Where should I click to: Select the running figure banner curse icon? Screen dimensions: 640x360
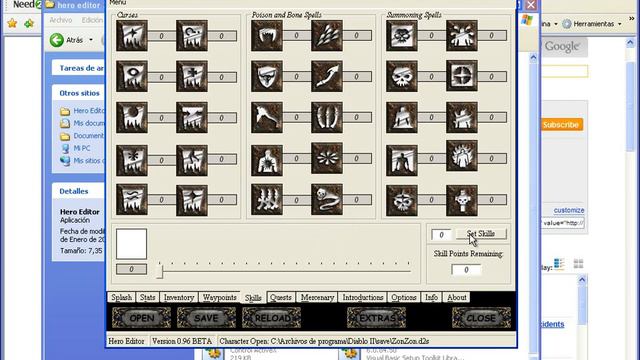point(192,161)
